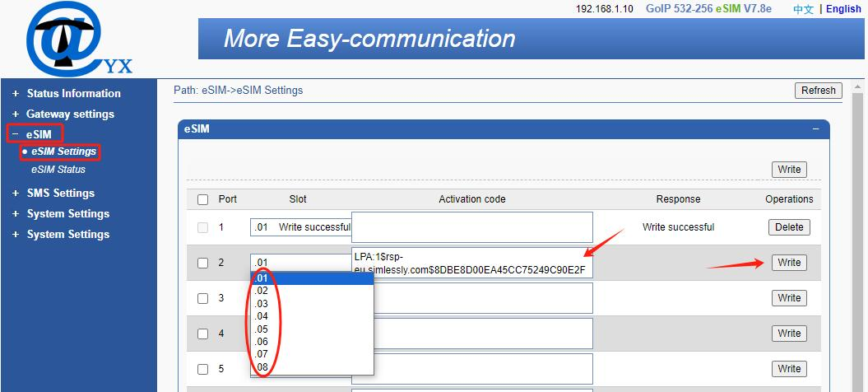Image resolution: width=868 pixels, height=392 pixels.
Task: Check the port 2 checkbox
Action: click(x=203, y=263)
